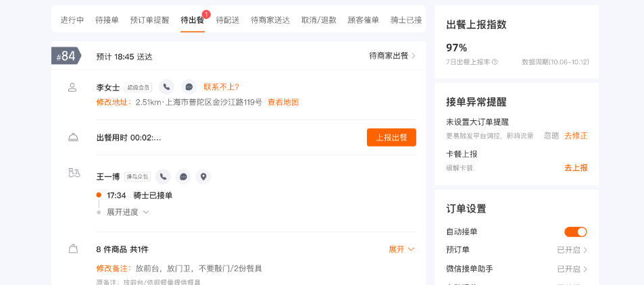The width and height of the screenshot is (644, 285).
Task: Show rider 王一博 location pin
Action: 203,176
